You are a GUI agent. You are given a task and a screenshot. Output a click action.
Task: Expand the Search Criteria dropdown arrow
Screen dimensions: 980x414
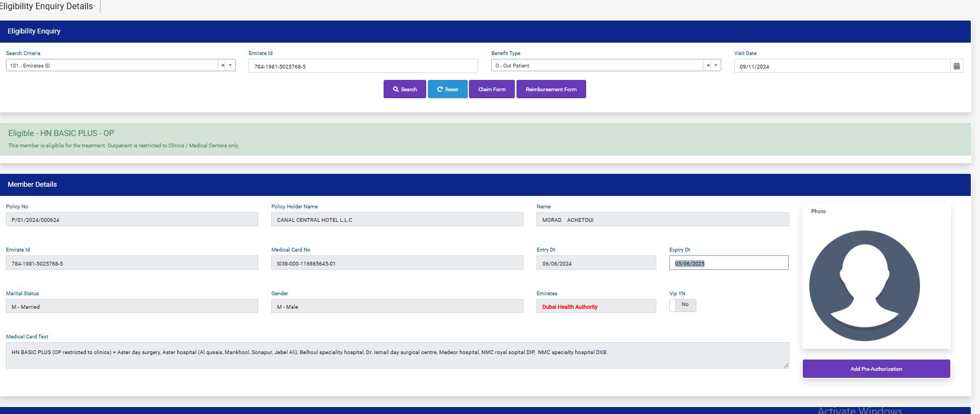pos(230,65)
